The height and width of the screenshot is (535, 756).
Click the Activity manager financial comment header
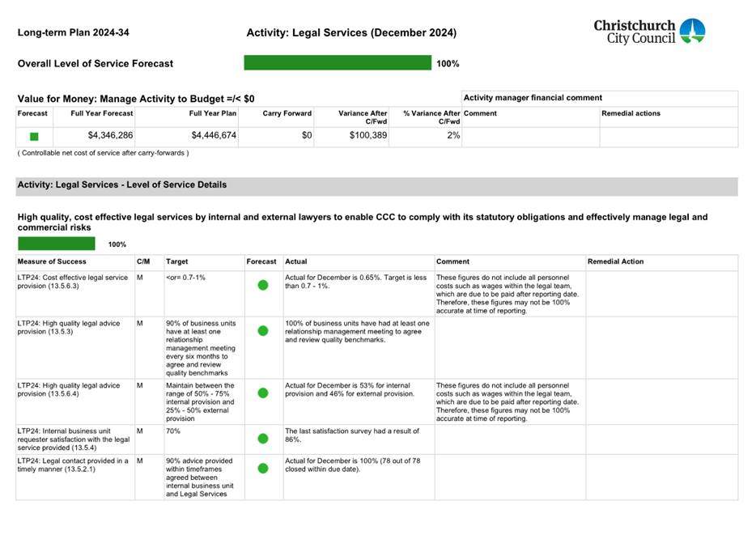pos(533,97)
